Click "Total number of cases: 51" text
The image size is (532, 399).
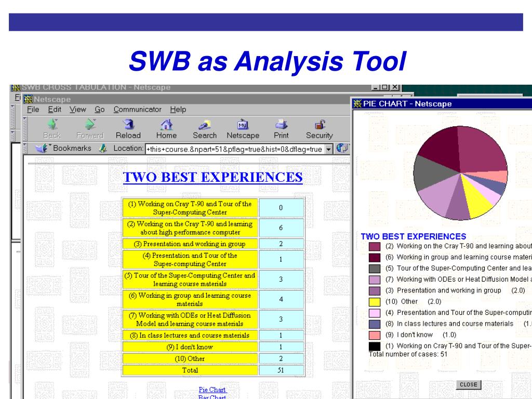coord(408,354)
